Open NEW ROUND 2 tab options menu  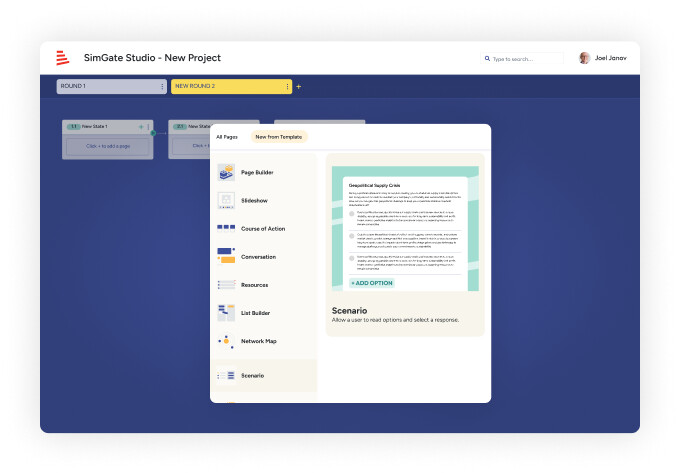(x=287, y=87)
